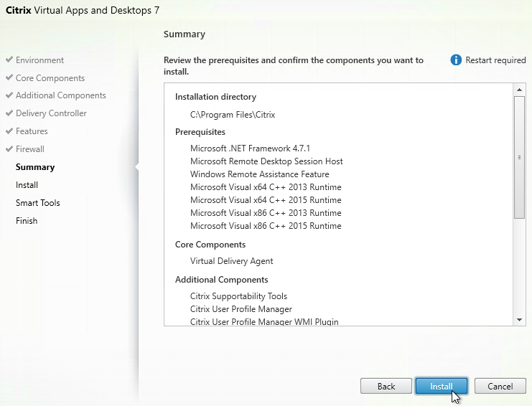
Task: Click the summary list scroll up arrow
Action: coord(519,90)
